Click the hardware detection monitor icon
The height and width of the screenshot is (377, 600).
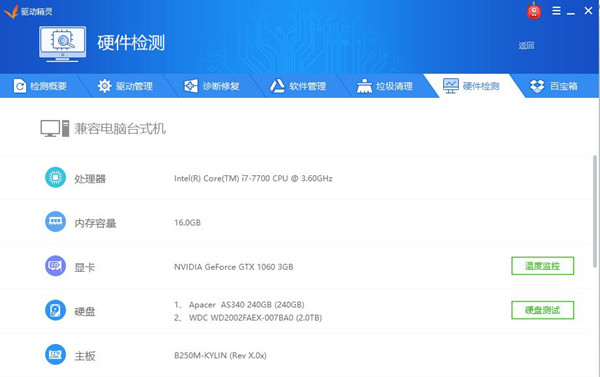coord(62,44)
